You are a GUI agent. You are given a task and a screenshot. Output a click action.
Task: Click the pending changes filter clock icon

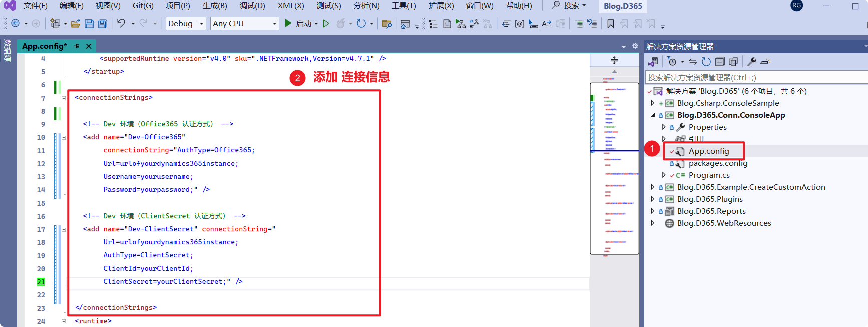(x=672, y=62)
